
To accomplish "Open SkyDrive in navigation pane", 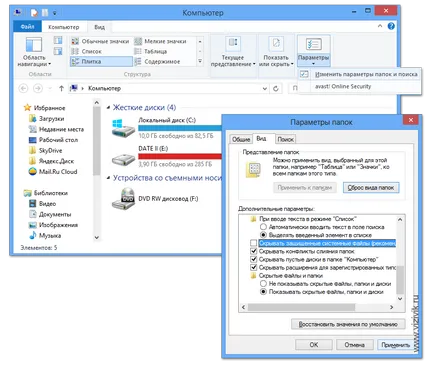I will [46, 151].
